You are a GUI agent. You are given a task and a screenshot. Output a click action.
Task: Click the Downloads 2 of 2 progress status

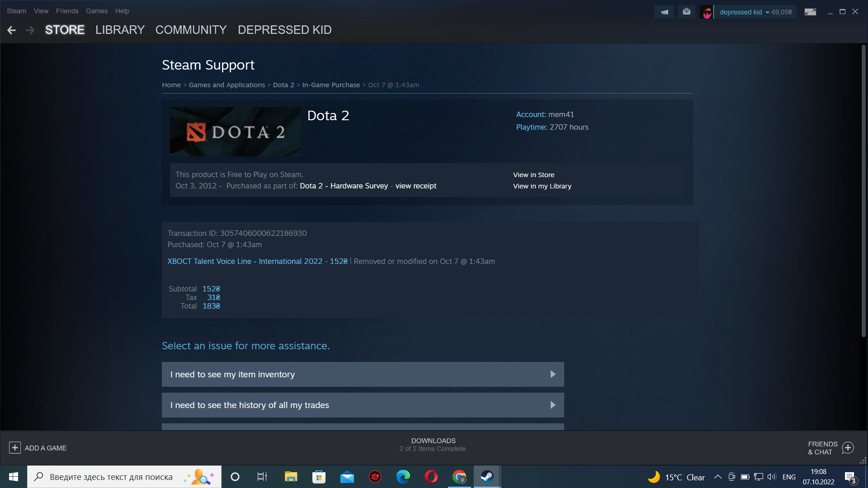tap(433, 445)
